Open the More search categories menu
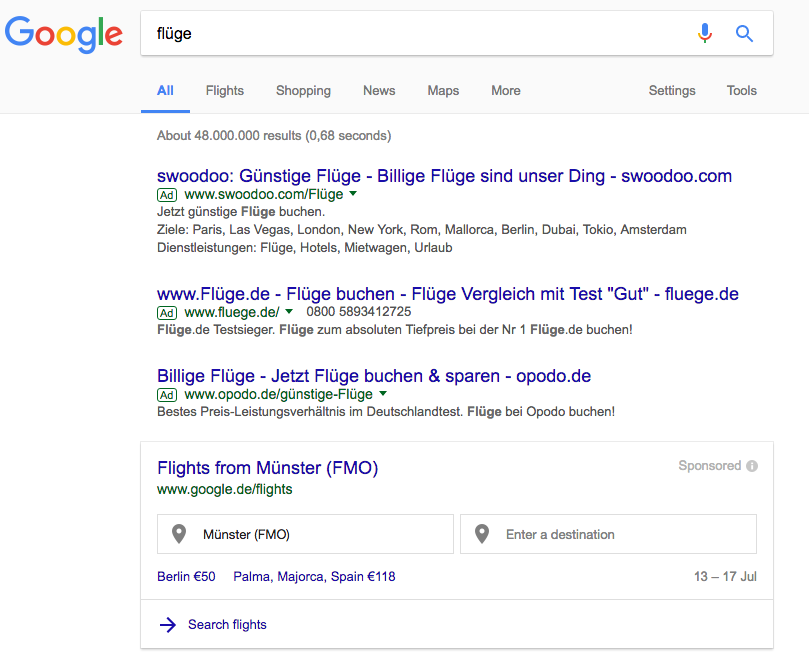Viewport: 809px width, 659px height. point(506,90)
